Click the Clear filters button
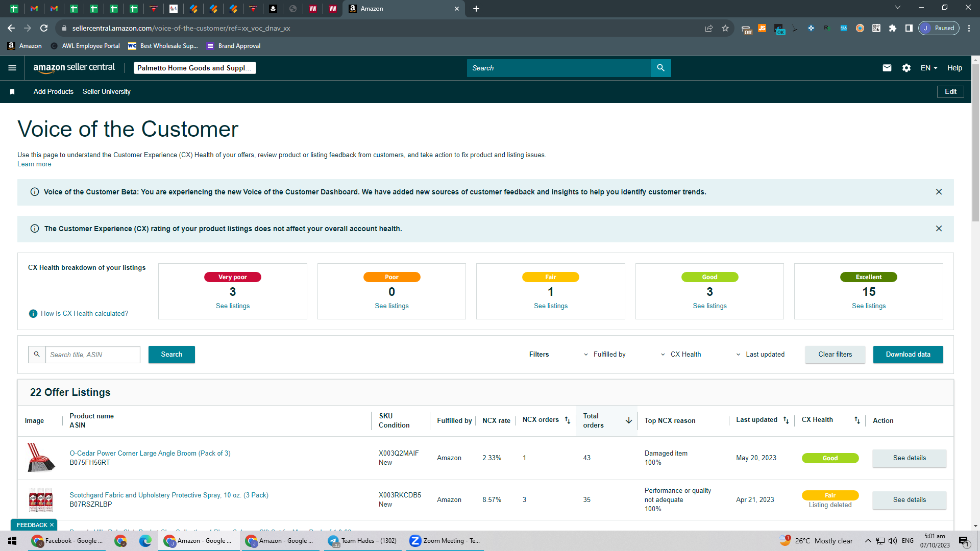980x551 pixels. [835, 355]
